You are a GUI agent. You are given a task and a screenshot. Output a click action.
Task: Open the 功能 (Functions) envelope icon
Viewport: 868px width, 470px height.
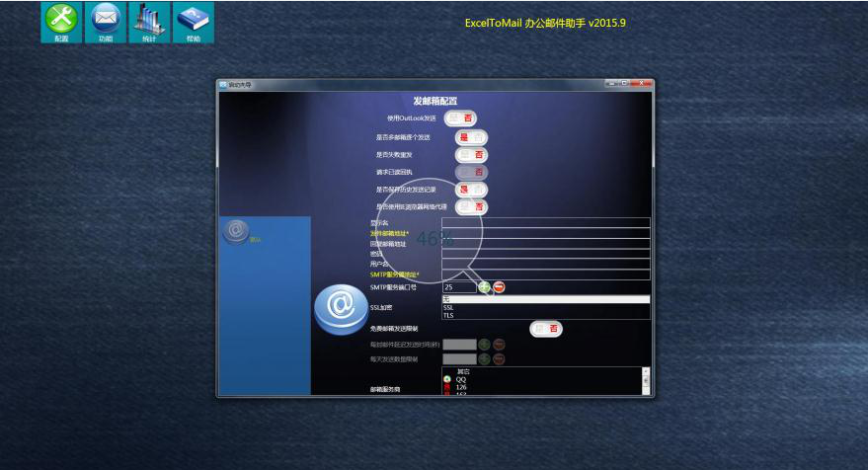[106, 21]
